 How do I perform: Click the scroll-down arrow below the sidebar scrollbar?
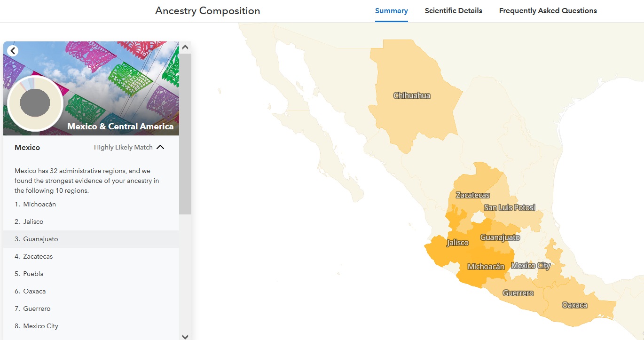tap(185, 336)
